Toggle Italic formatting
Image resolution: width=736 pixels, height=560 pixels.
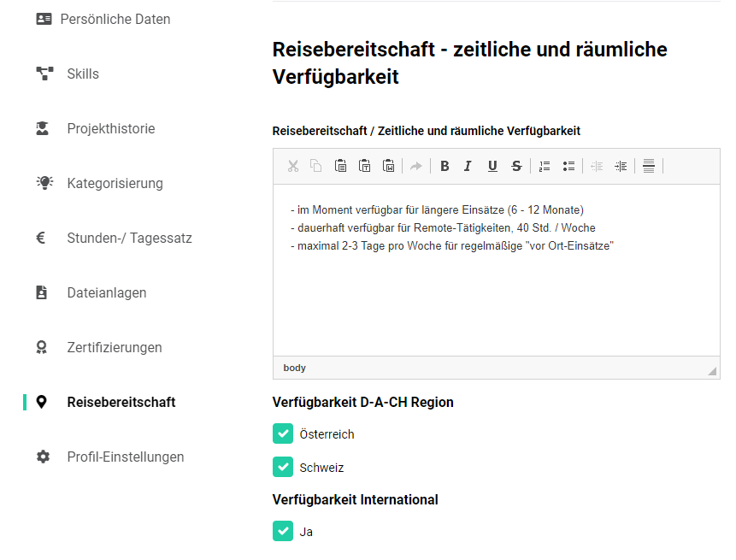(468, 166)
